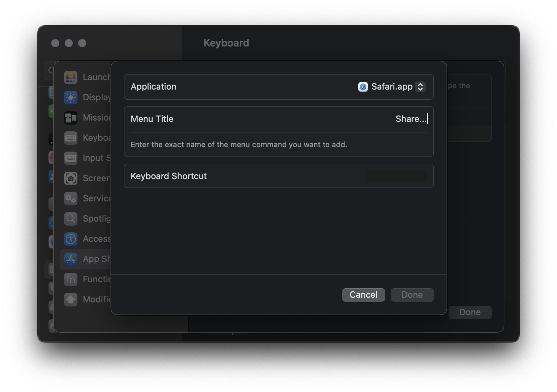Click the close button of the settings window

(x=55, y=43)
